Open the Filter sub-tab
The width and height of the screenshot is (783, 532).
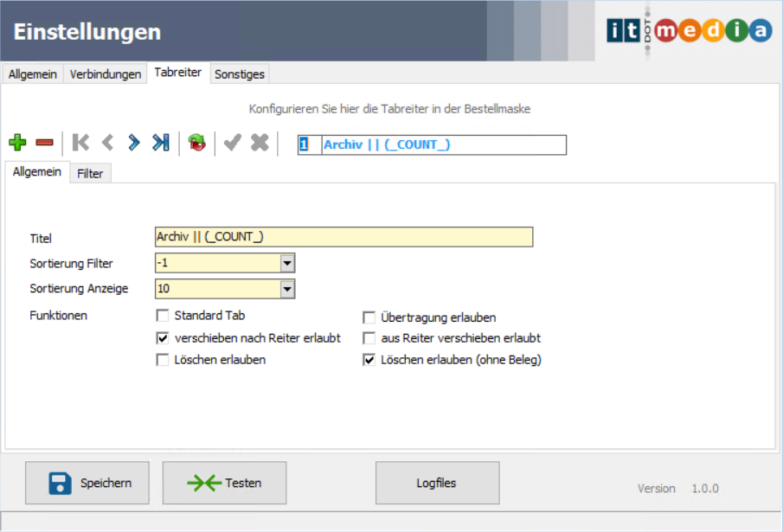pos(90,174)
